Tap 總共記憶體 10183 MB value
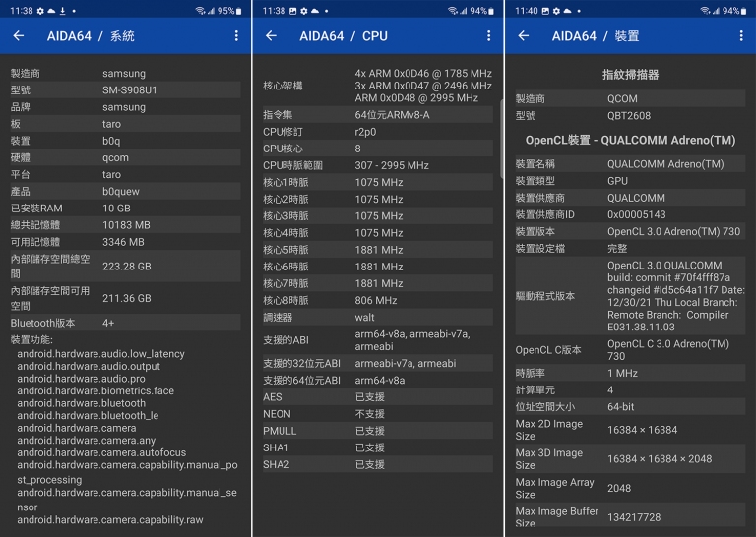756x537 pixels. (x=126, y=225)
